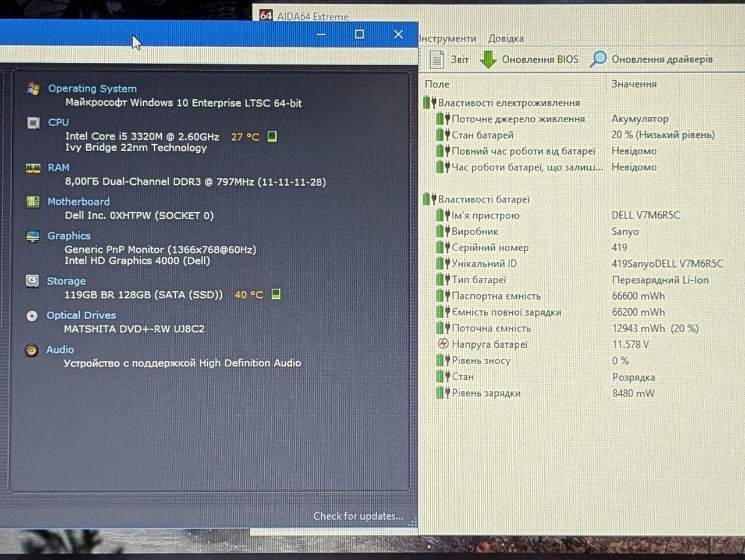Screen dimensions: 745x560
Task: Click the Optical Drives disc icon
Action: tap(32, 316)
